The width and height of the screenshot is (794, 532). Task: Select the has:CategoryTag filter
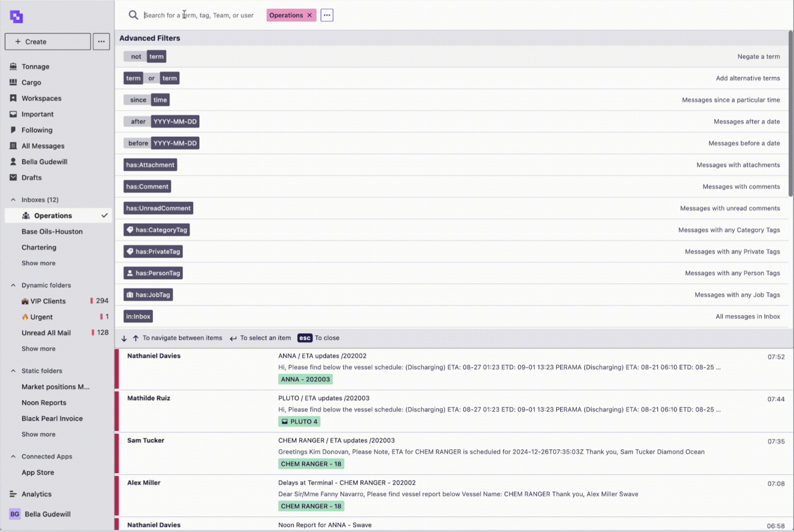tap(157, 230)
